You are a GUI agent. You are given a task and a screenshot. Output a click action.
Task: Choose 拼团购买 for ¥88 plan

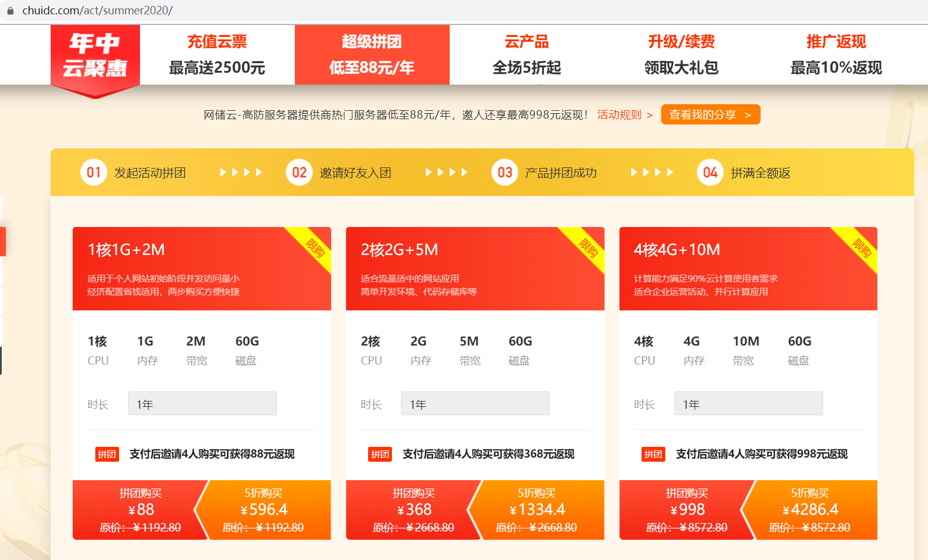click(140, 510)
